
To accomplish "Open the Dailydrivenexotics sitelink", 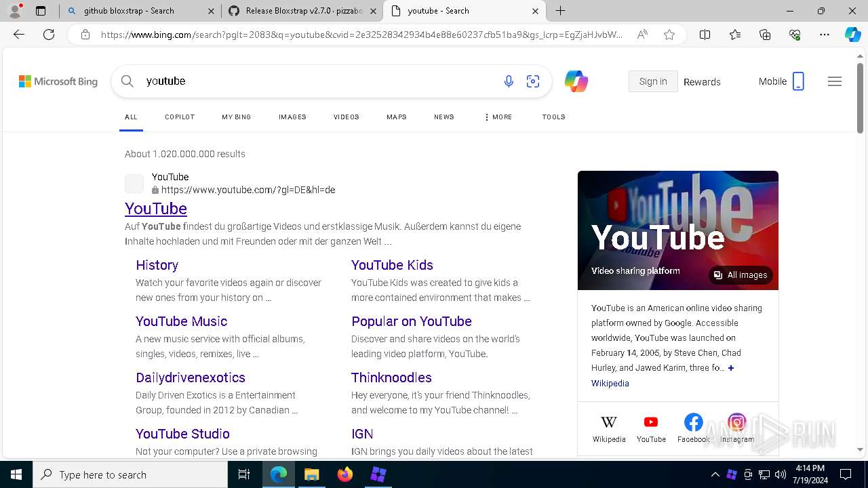I will [x=191, y=378].
